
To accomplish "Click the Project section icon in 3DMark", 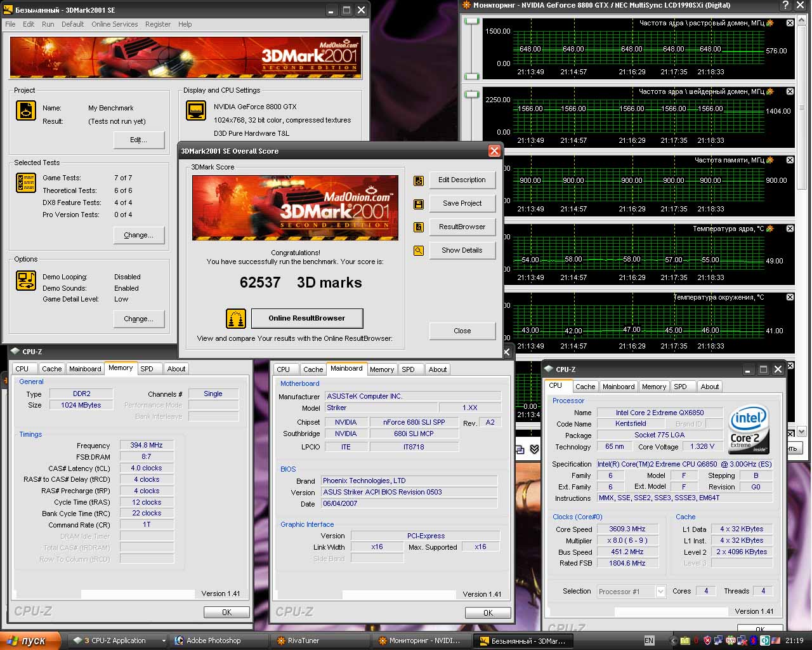I will point(26,111).
